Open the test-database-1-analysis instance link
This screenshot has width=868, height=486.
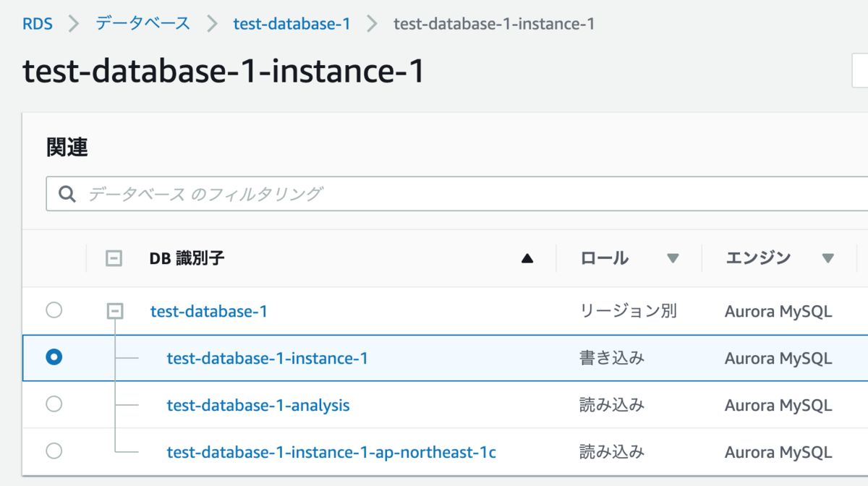click(x=258, y=405)
